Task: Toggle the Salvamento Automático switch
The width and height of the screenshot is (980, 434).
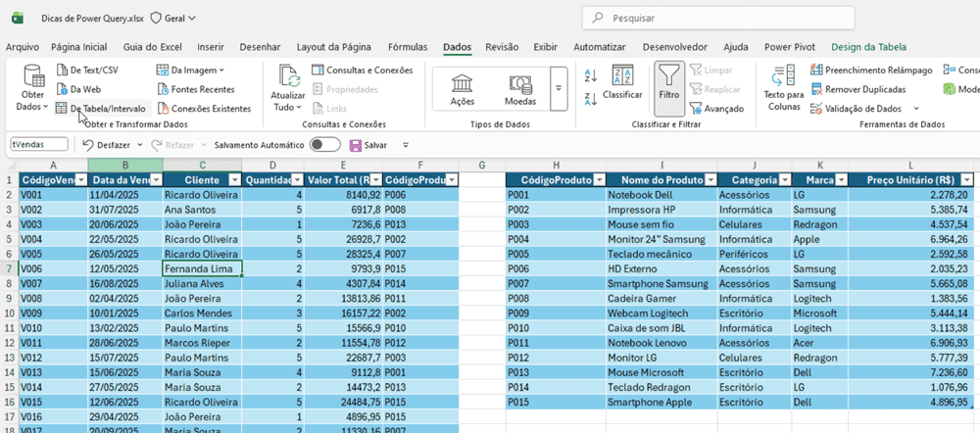Action: 324,145
